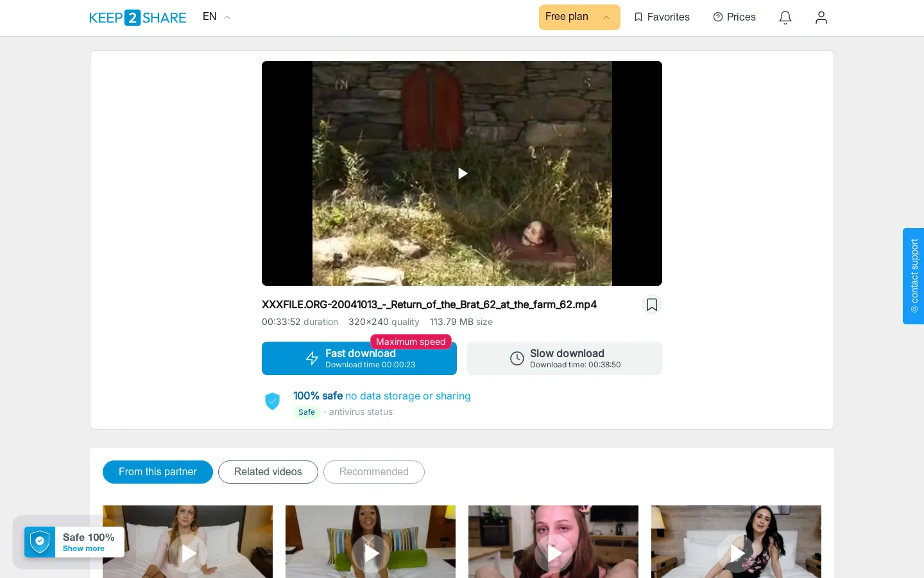Go to Favorites

click(662, 17)
